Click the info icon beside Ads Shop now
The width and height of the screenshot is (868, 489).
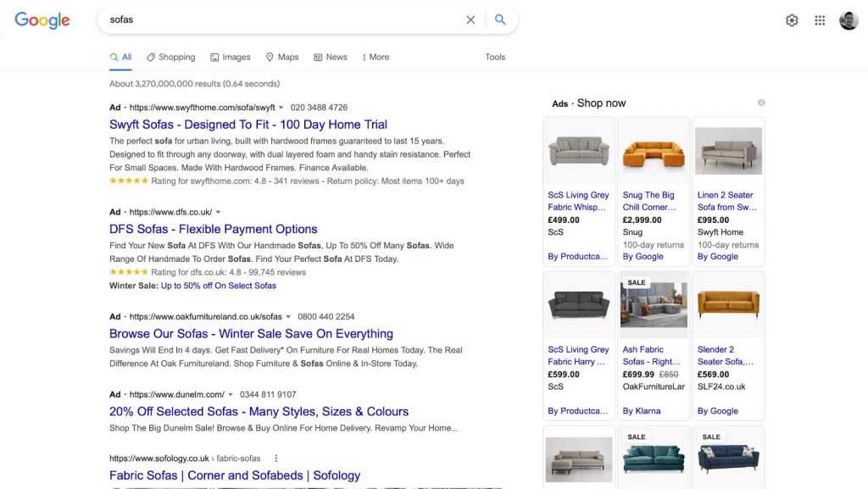pos(760,102)
